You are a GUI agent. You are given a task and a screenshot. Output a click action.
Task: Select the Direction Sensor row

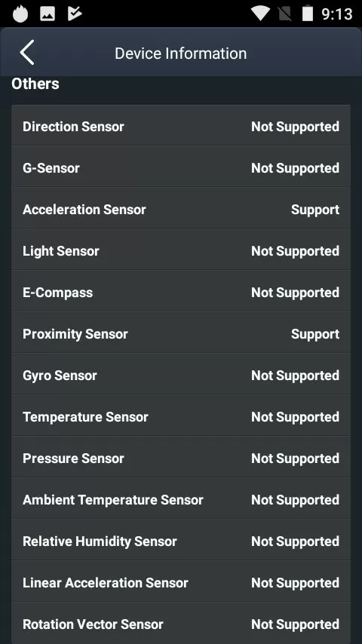181,126
